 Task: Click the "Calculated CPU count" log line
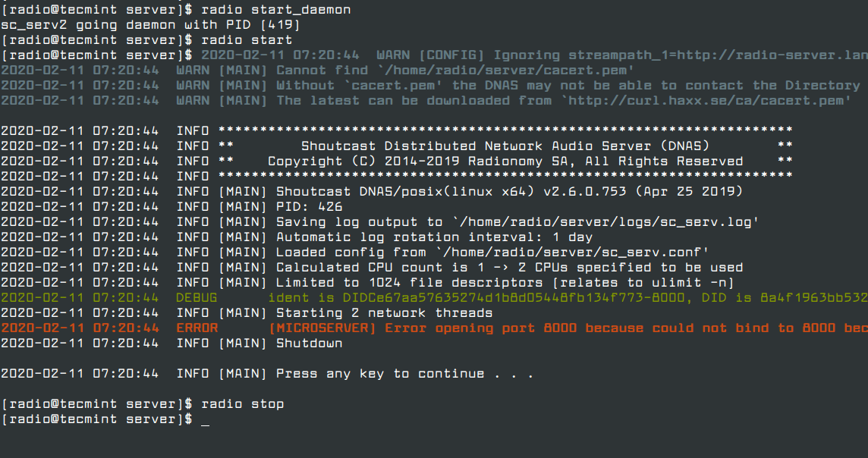click(508, 268)
